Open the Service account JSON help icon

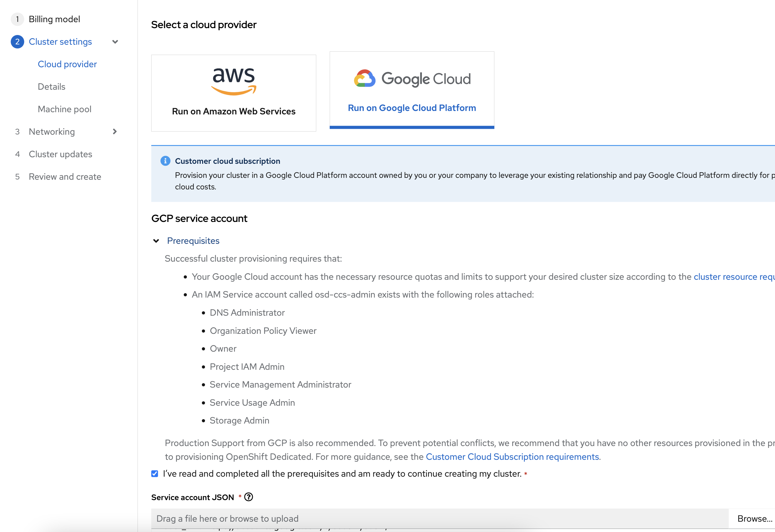click(249, 497)
